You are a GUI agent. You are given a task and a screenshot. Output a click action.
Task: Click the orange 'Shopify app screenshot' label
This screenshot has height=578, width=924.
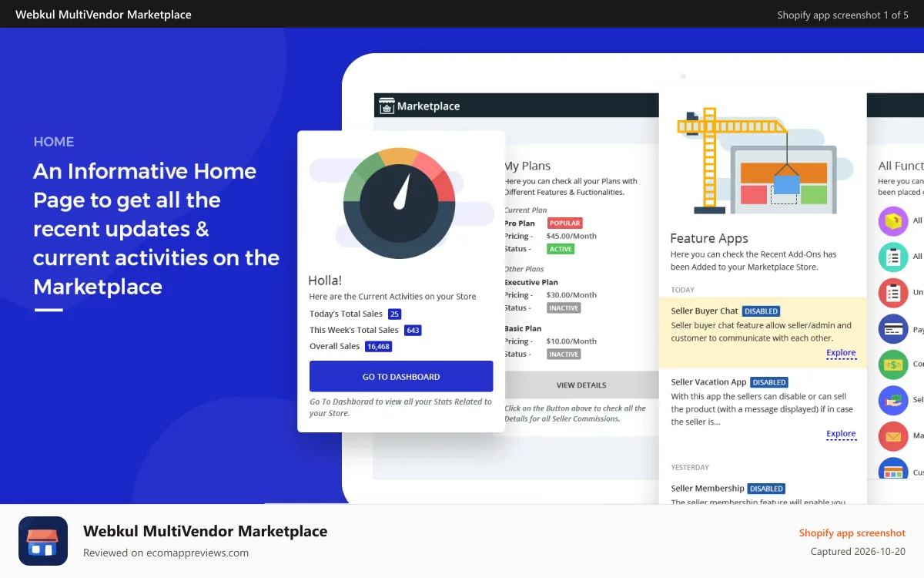[852, 533]
